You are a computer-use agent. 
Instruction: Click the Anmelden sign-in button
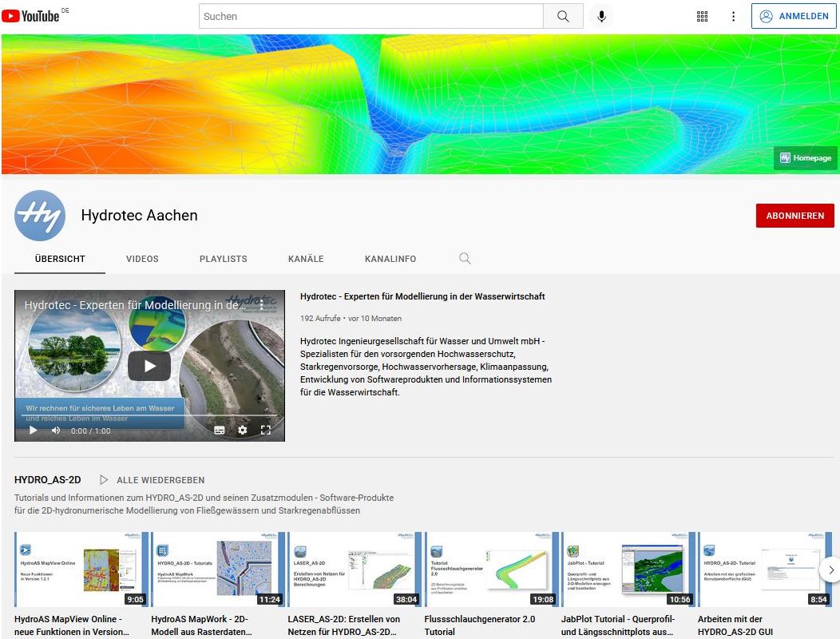click(794, 16)
